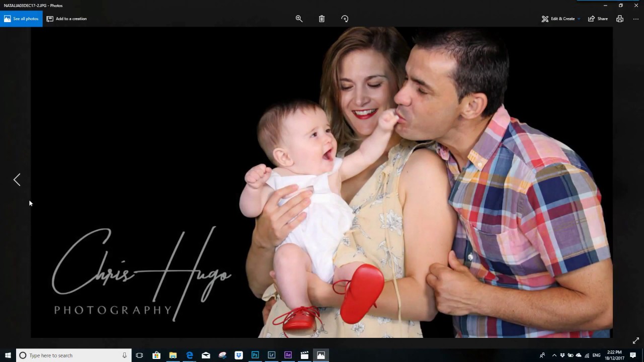Image resolution: width=644 pixels, height=362 pixels.
Task: Open File Explorer from taskbar
Action: [x=173, y=355]
